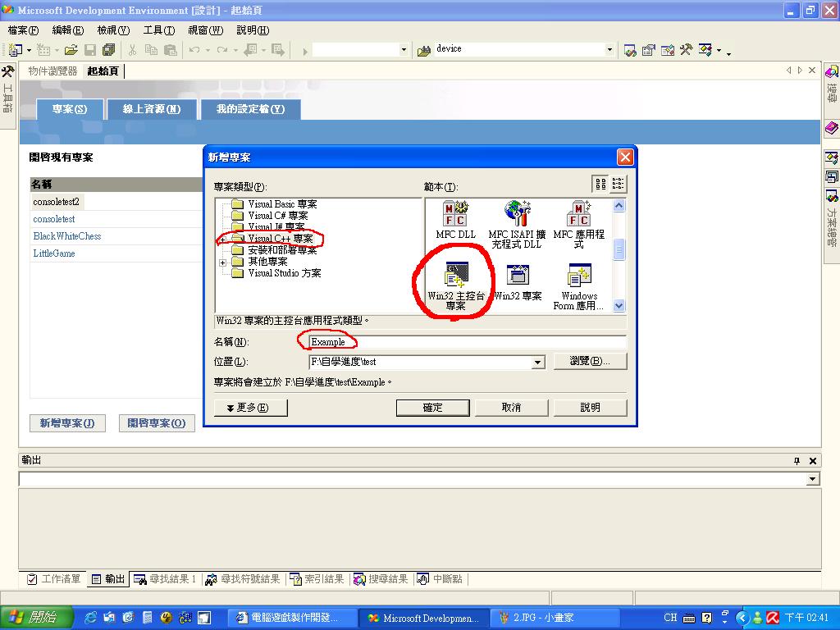Click the templates list scrollbar thumb
This screenshot has width=840, height=630.
[619, 249]
